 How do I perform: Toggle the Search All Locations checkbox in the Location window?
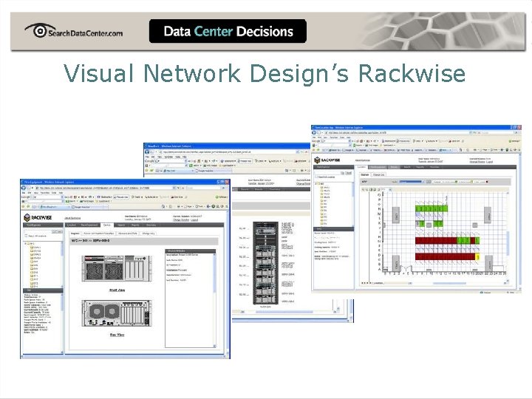316,177
